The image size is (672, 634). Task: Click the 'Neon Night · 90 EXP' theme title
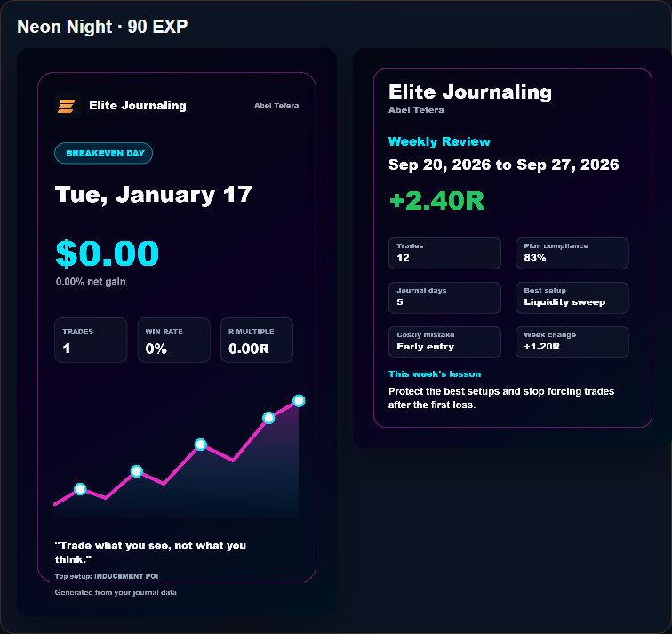tap(102, 27)
